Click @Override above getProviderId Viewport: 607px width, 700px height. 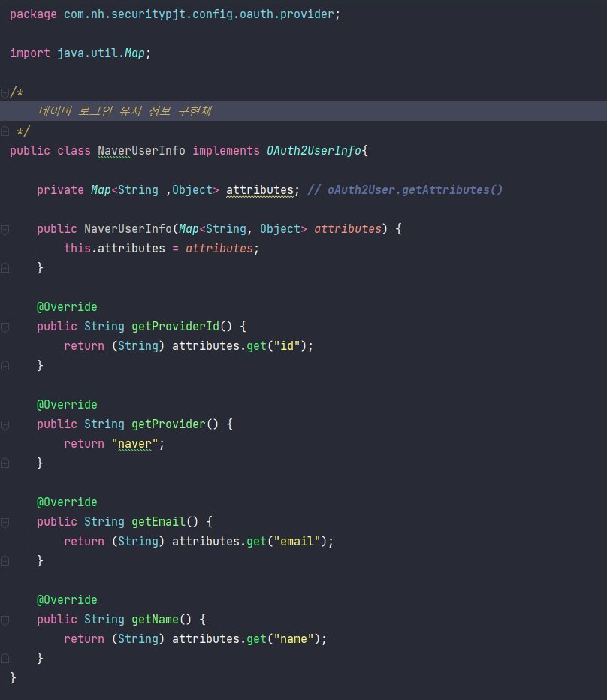(67, 307)
